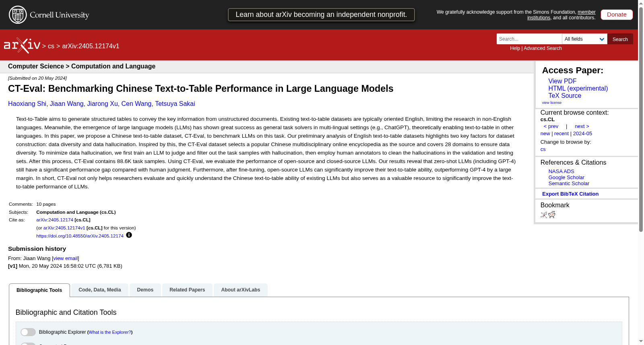Image resolution: width=644 pixels, height=345 pixels.
Task: Switch to the Bibliographic Tools tab
Action: click(39, 290)
